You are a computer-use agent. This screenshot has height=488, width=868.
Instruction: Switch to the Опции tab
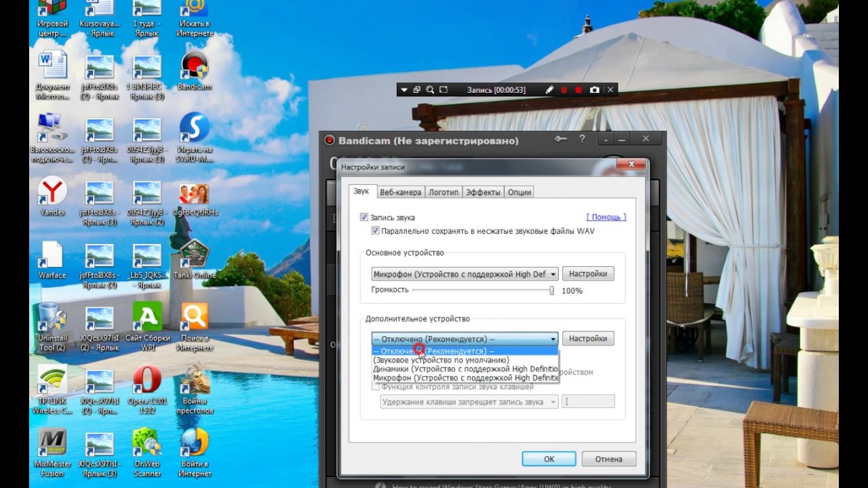[519, 192]
